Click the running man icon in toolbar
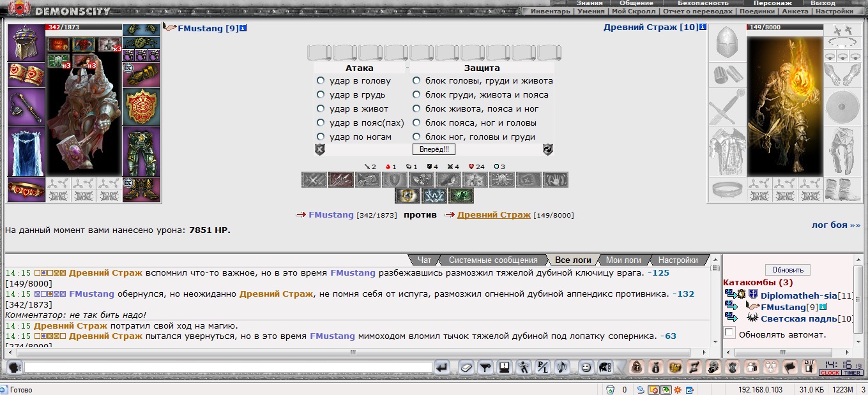This screenshot has width=868, height=395. pyautogui.click(x=524, y=367)
